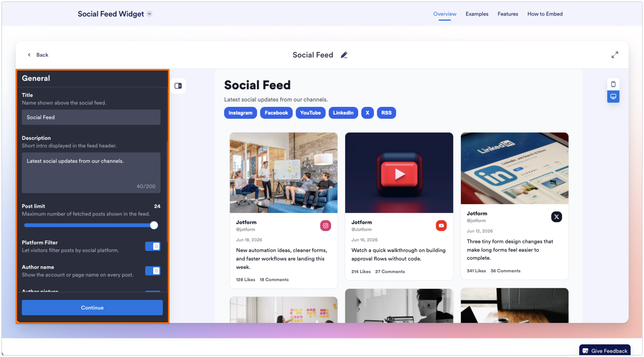Viewport: 644px width, 357px height.
Task: Click the '36 Comments' text
Action: point(505,271)
